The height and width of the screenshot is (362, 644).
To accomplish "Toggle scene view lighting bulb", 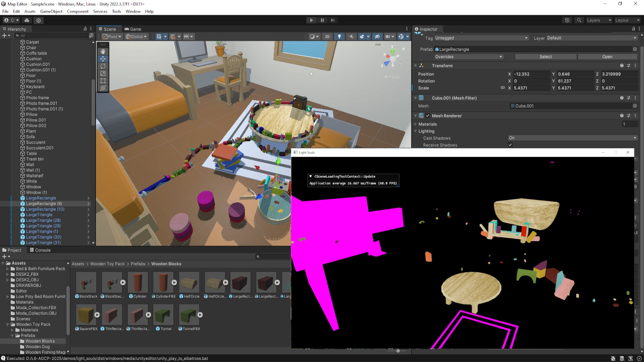I will (339, 37).
